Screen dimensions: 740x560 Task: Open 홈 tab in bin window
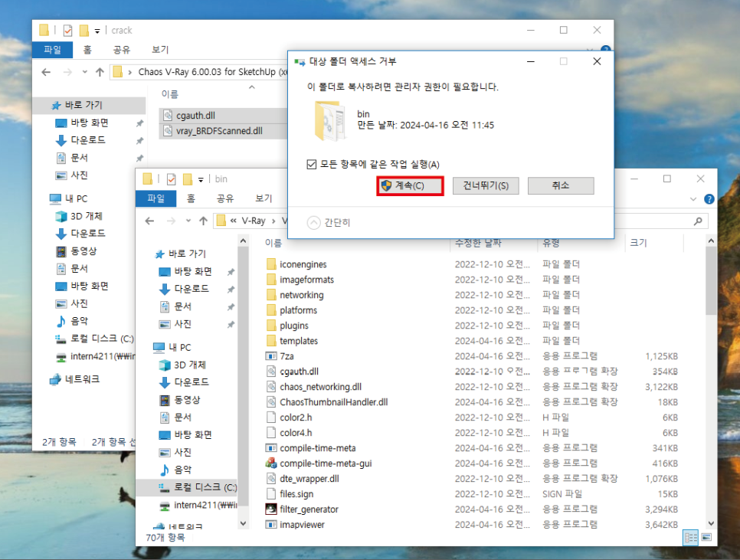coord(191,198)
